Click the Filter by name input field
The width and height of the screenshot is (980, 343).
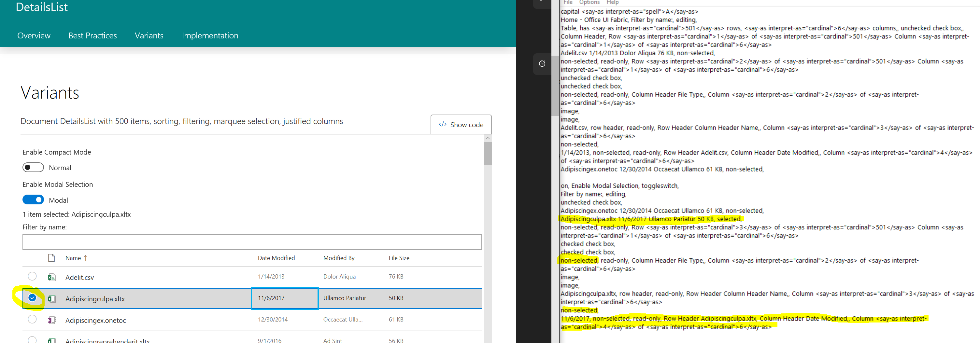[x=252, y=242]
